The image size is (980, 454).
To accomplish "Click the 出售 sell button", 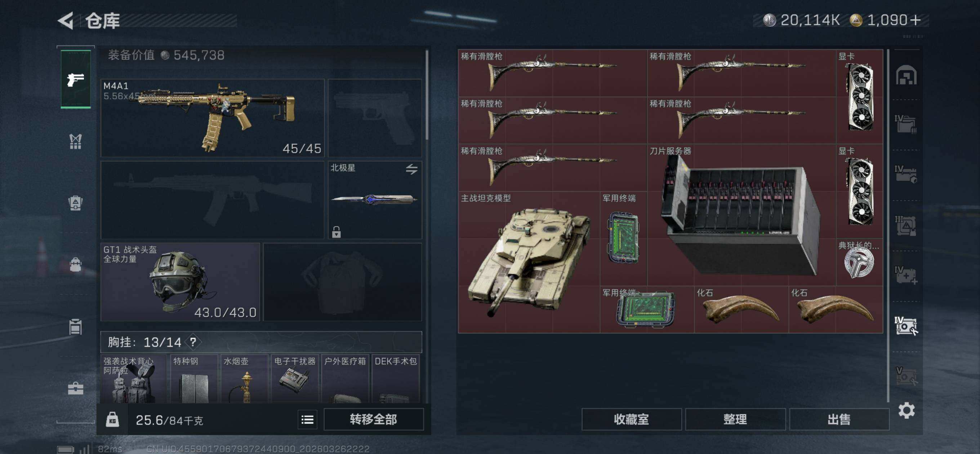I will tap(839, 419).
